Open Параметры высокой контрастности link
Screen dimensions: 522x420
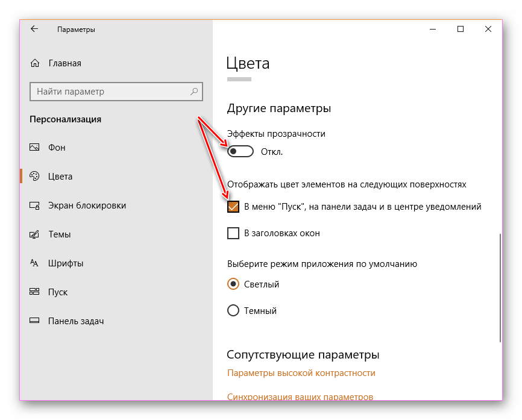coord(301,373)
